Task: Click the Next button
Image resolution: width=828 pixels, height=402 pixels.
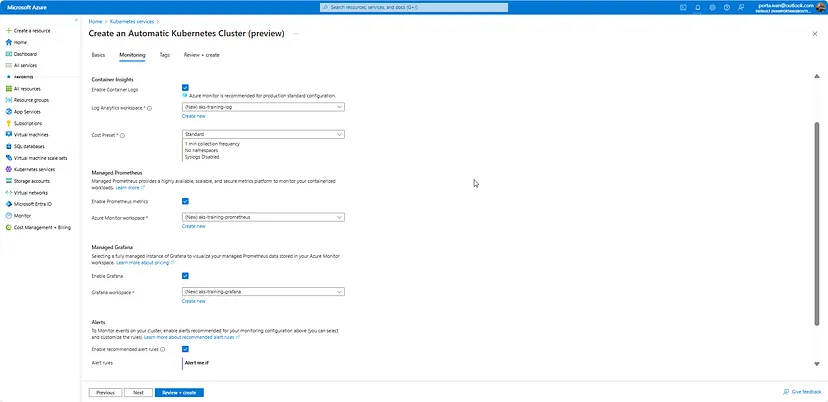Action: [x=138, y=392]
